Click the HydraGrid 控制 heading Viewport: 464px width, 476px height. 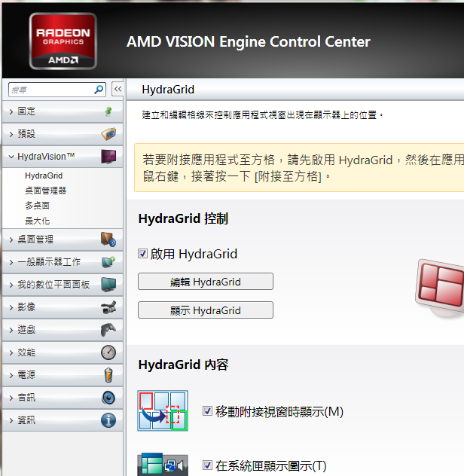click(183, 218)
